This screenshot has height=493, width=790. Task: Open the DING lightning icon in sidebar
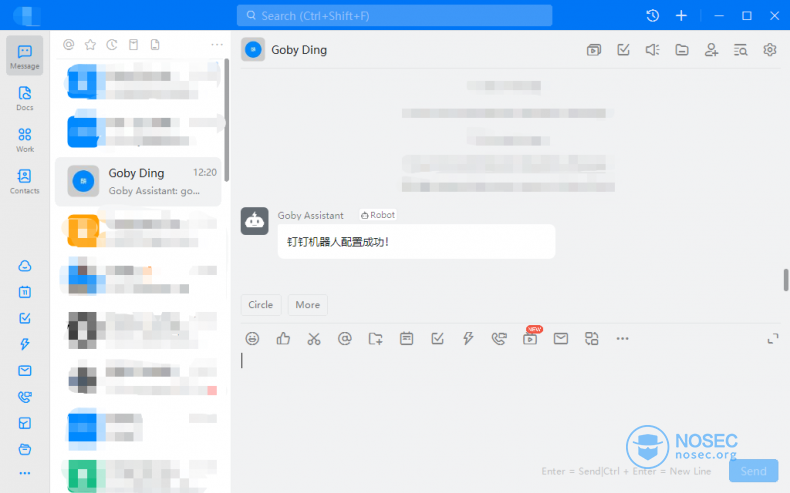[24, 344]
